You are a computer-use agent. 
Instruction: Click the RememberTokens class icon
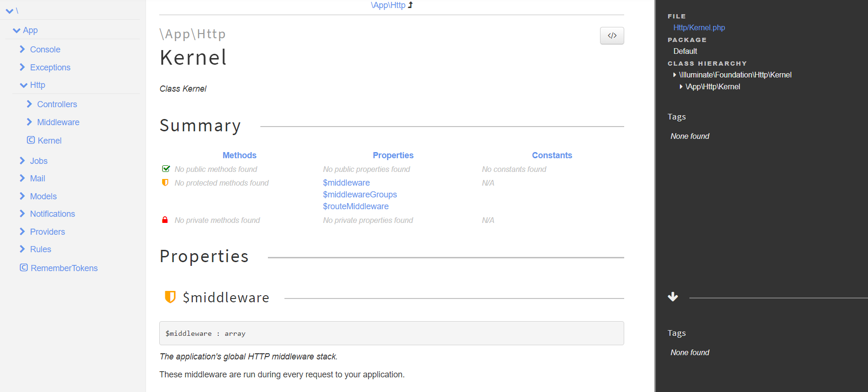pos(24,268)
